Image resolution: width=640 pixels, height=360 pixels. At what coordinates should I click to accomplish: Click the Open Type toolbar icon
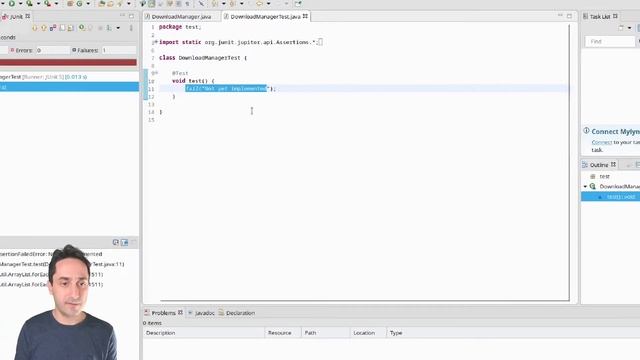[x=101, y=3]
